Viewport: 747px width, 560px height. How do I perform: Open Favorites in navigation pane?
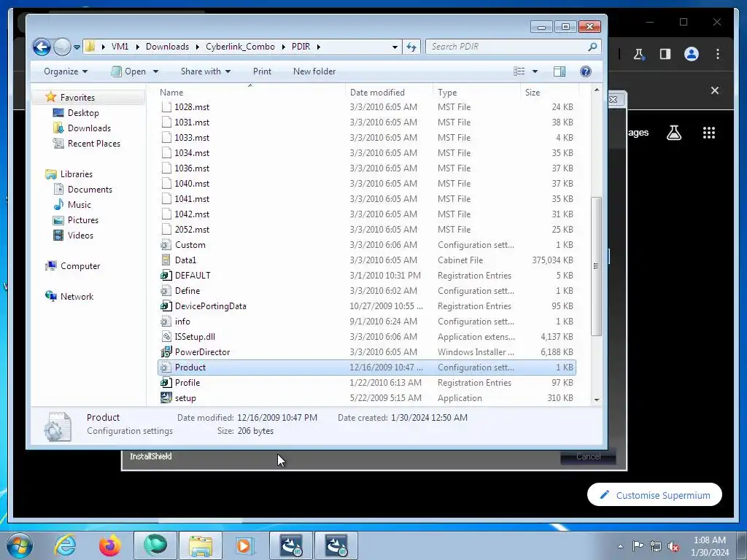pos(77,97)
